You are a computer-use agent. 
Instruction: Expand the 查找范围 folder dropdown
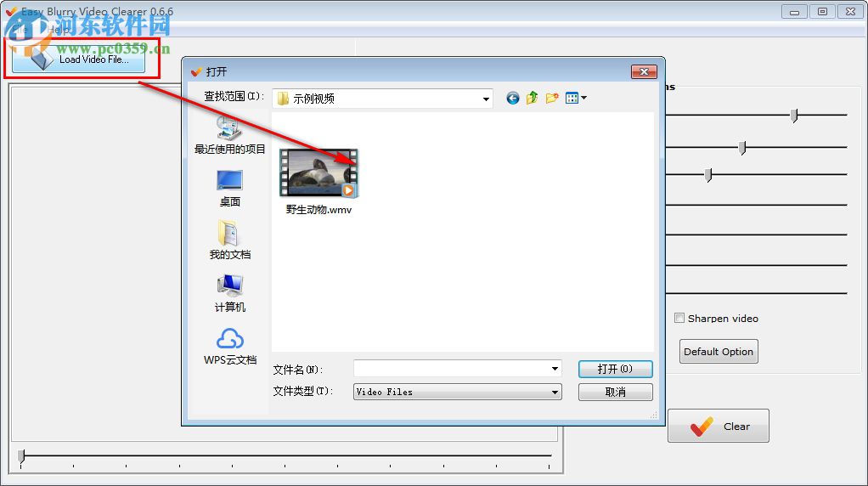point(486,99)
